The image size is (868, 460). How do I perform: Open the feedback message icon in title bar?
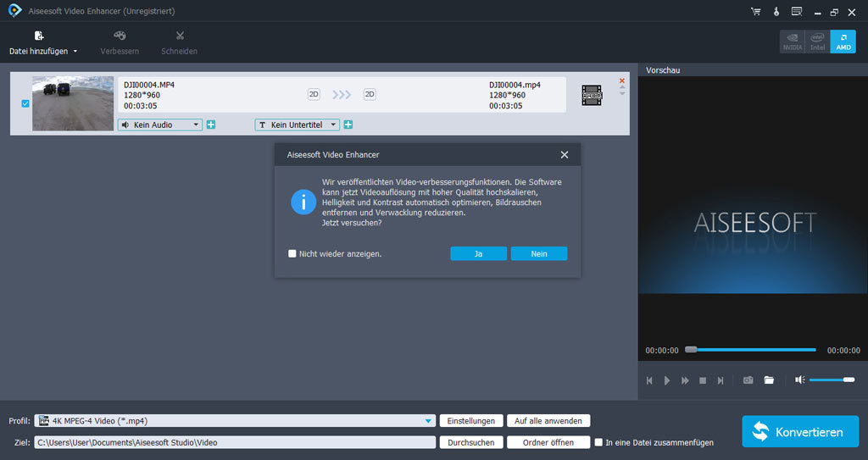click(797, 12)
